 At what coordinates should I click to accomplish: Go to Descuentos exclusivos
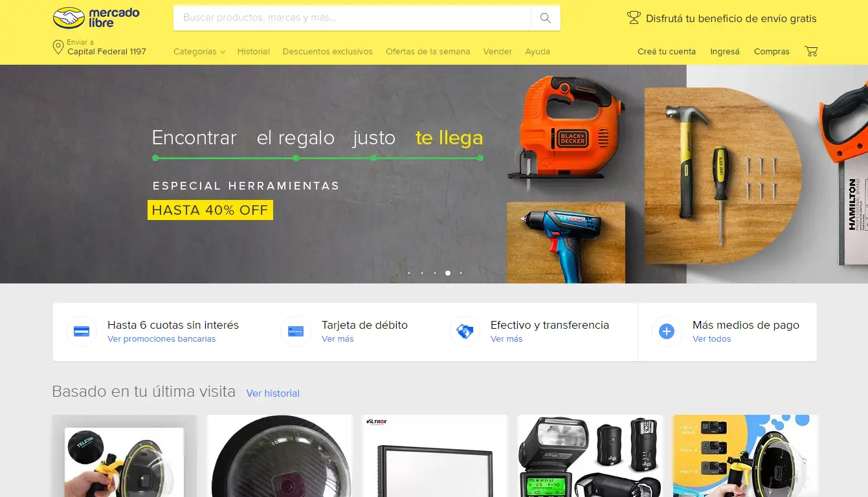coord(328,52)
